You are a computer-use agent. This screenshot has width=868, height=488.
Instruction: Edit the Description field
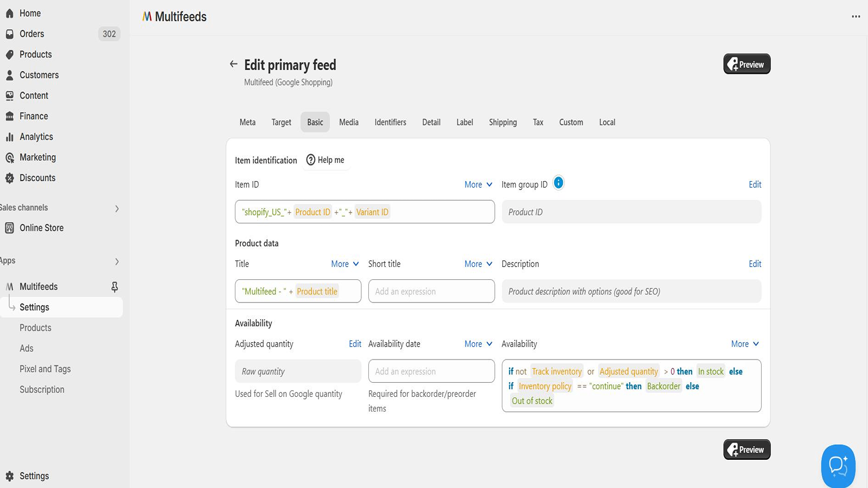coord(755,264)
